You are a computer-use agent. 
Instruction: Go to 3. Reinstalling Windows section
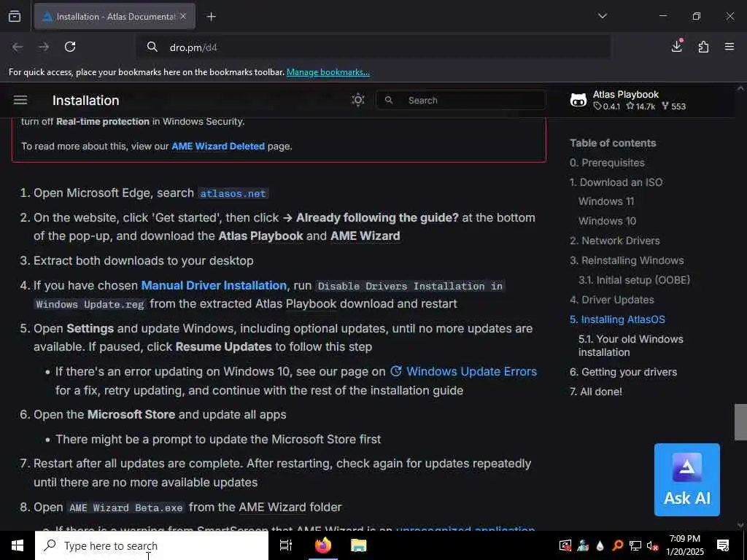[627, 260]
